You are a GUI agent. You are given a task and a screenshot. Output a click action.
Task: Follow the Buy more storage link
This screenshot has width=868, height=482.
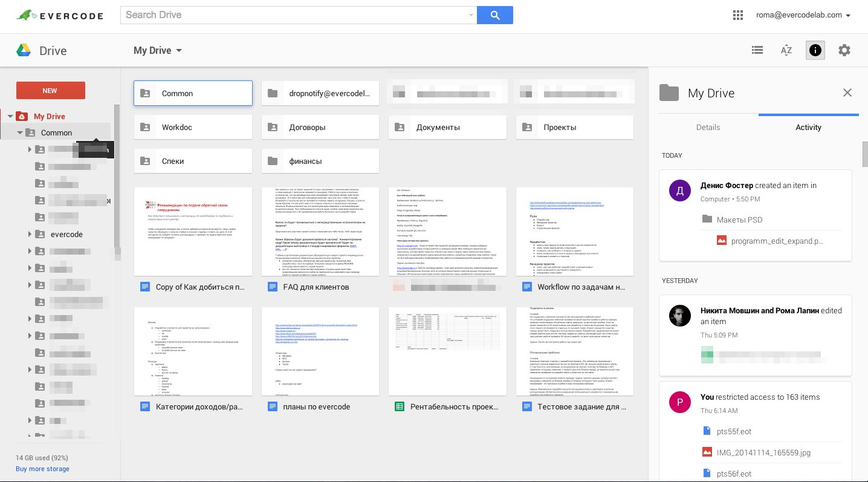click(x=42, y=469)
